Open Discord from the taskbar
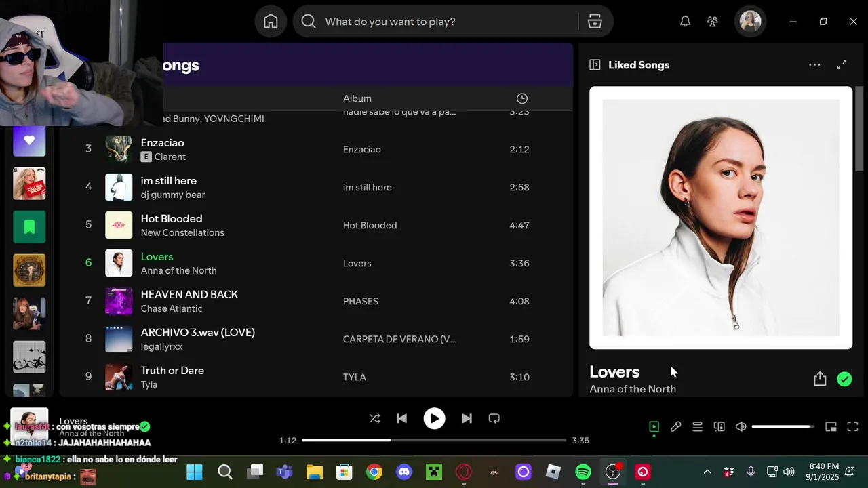The image size is (868, 488). pos(404,472)
